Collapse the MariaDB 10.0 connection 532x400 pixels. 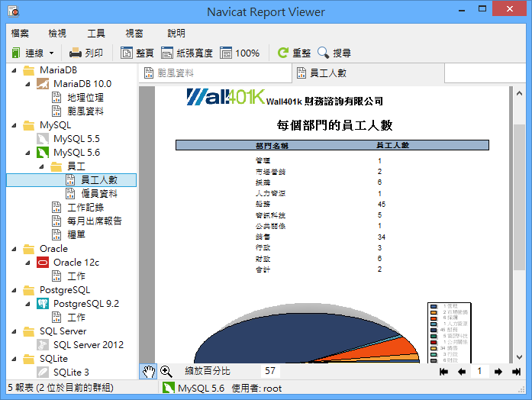[27, 84]
